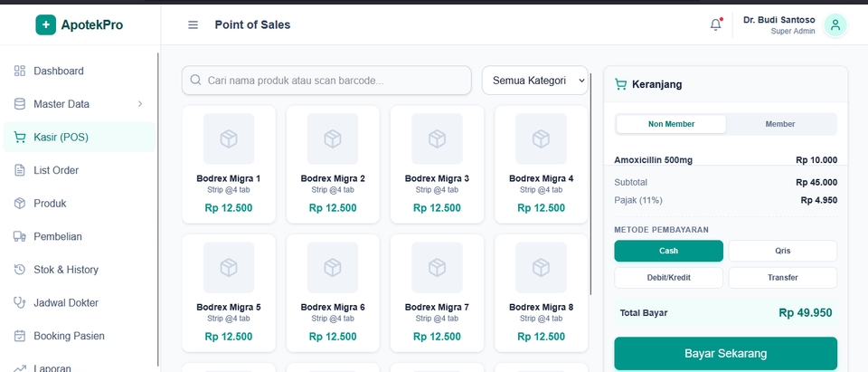Image resolution: width=868 pixels, height=372 pixels.
Task: Click Super Admin role label
Action: pos(793,32)
